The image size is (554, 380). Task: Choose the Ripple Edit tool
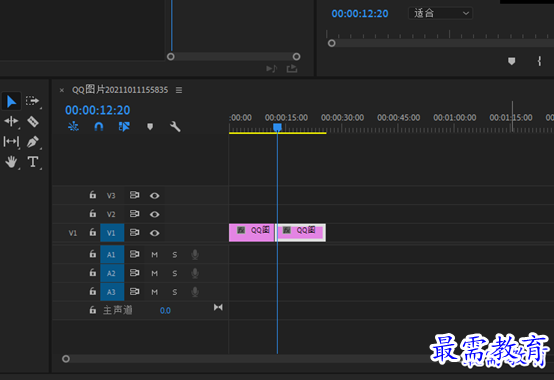point(11,121)
